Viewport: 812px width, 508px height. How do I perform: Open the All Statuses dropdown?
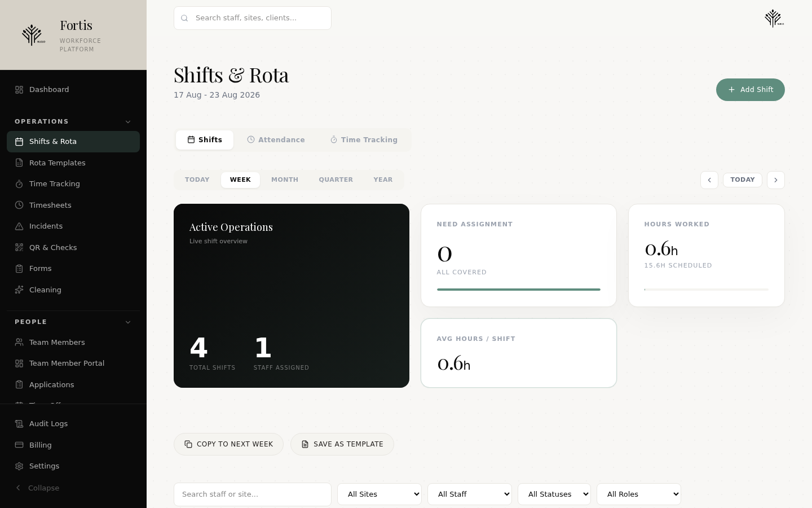pos(554,494)
